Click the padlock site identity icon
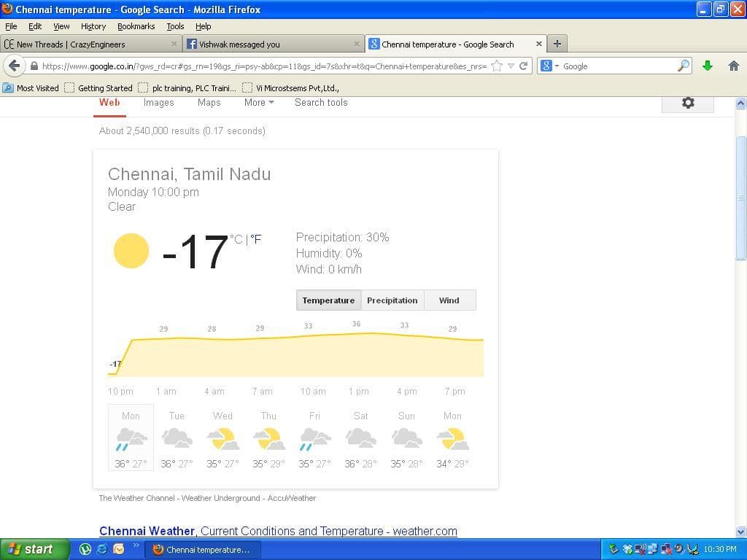 click(34, 66)
